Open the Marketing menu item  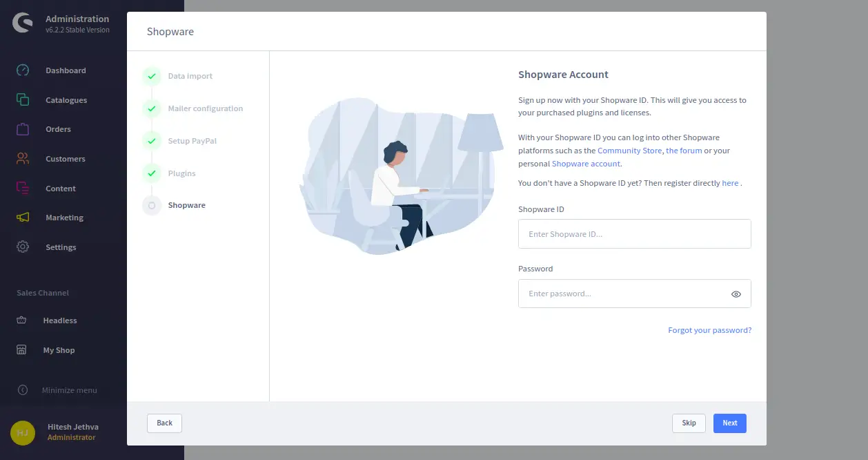point(64,218)
